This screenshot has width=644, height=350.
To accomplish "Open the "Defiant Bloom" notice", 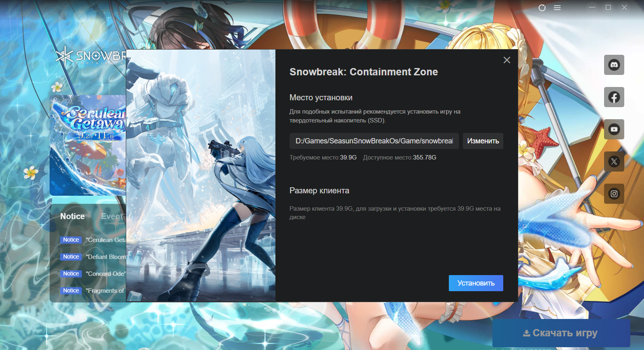I will click(93, 257).
